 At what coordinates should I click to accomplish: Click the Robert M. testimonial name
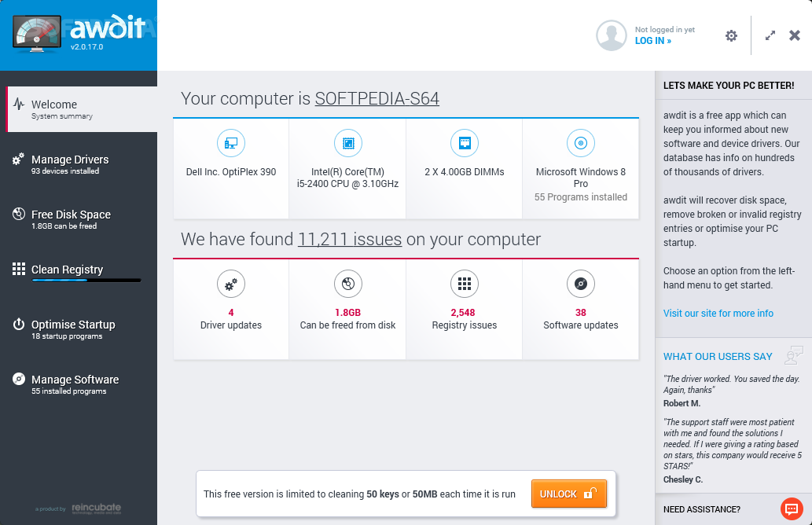tap(682, 403)
